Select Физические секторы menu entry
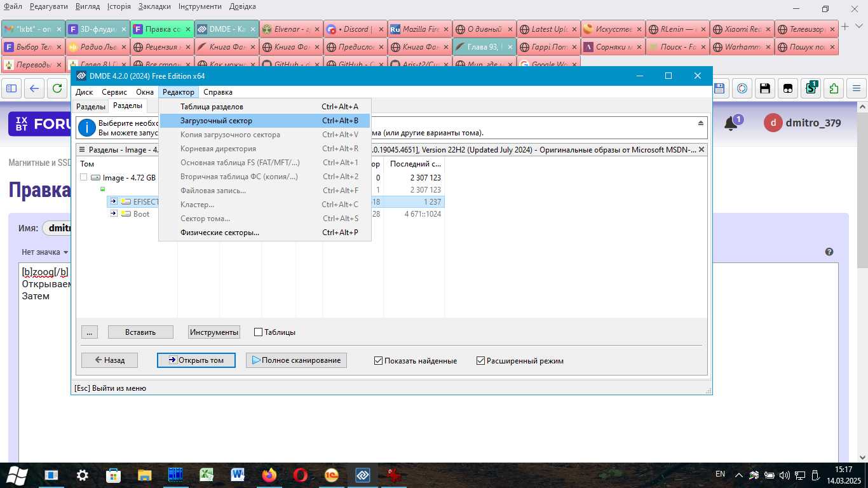This screenshot has height=488, width=868. tap(219, 233)
